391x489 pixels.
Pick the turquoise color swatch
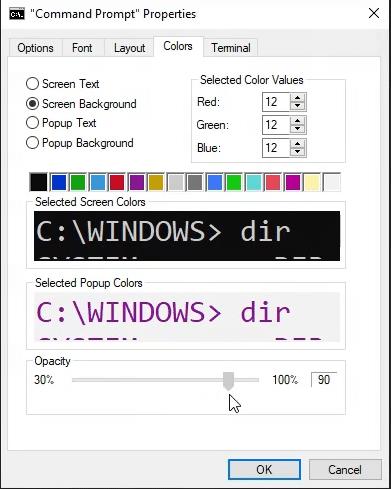coord(254,182)
